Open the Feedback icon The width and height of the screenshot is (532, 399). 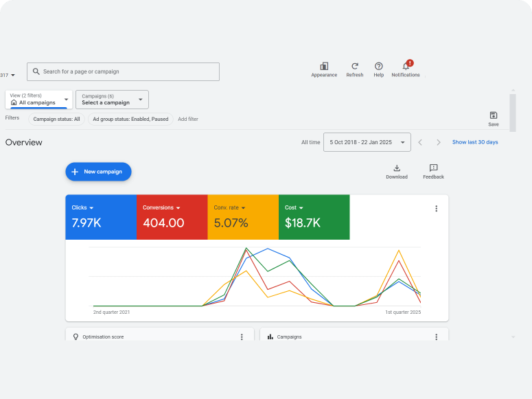click(433, 168)
